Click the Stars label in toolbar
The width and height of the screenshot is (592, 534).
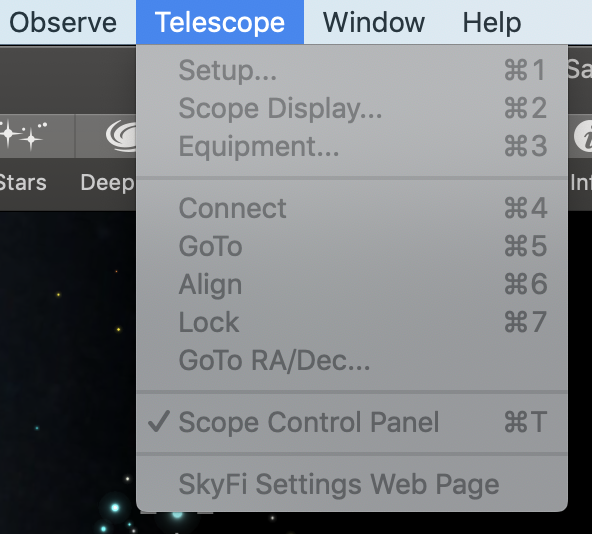(23, 183)
